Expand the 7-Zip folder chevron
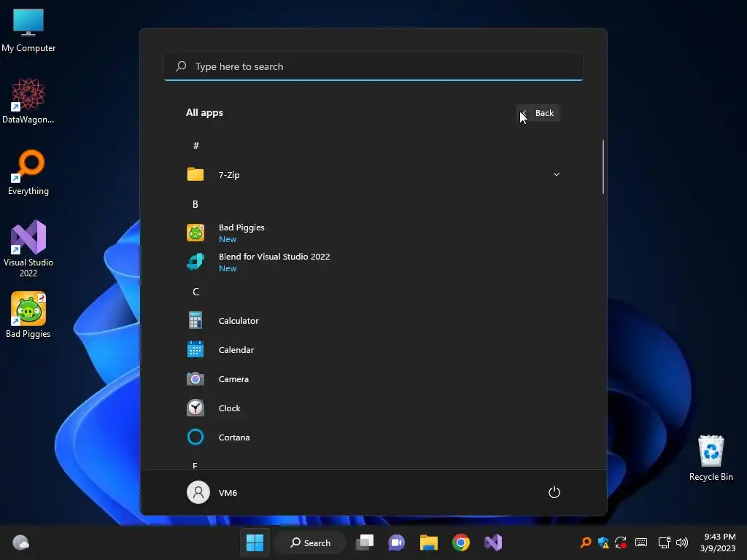 click(x=556, y=174)
